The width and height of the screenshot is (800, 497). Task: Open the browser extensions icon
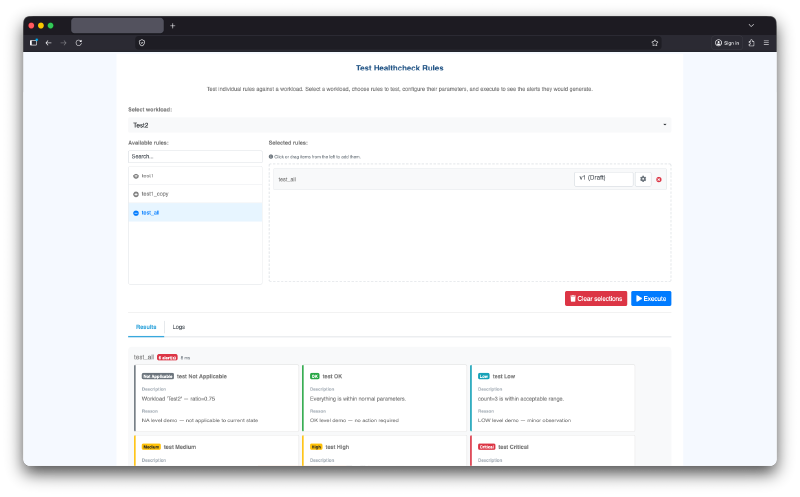click(752, 43)
